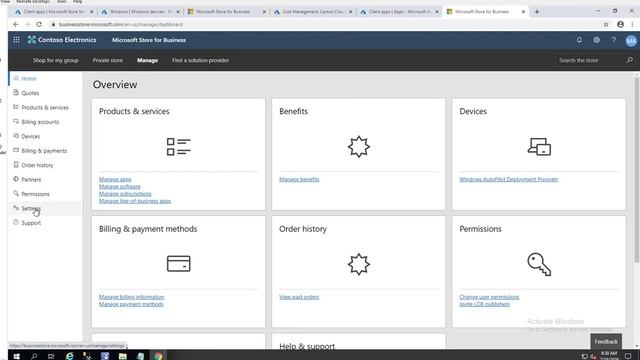Open Products & services in sidebar
This screenshot has height=360, width=640.
pos(45,107)
